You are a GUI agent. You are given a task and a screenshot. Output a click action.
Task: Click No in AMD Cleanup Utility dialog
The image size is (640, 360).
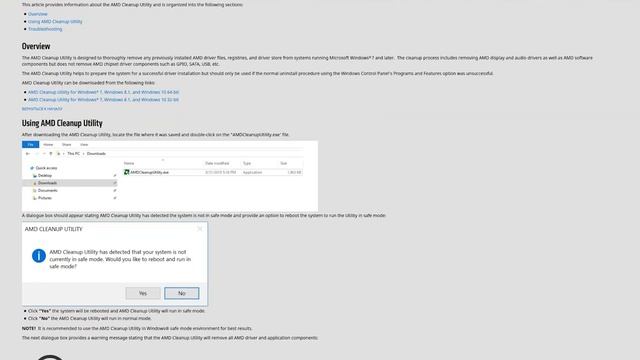point(182,293)
